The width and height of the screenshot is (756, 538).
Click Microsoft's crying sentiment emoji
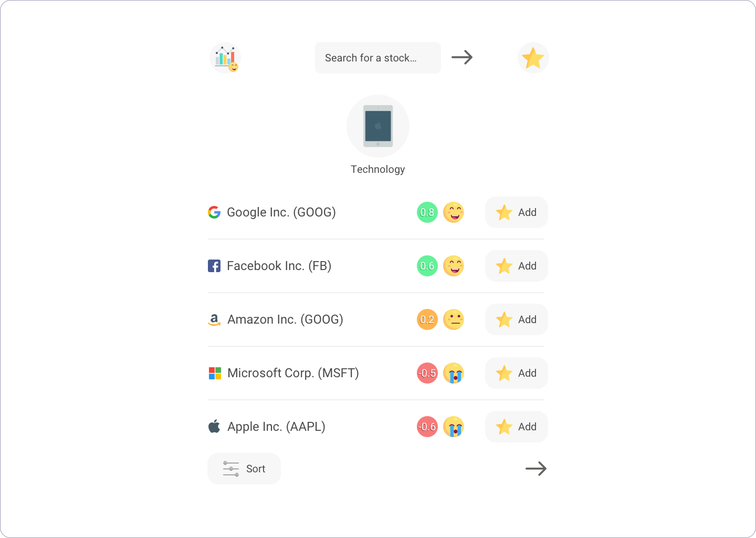tap(454, 373)
